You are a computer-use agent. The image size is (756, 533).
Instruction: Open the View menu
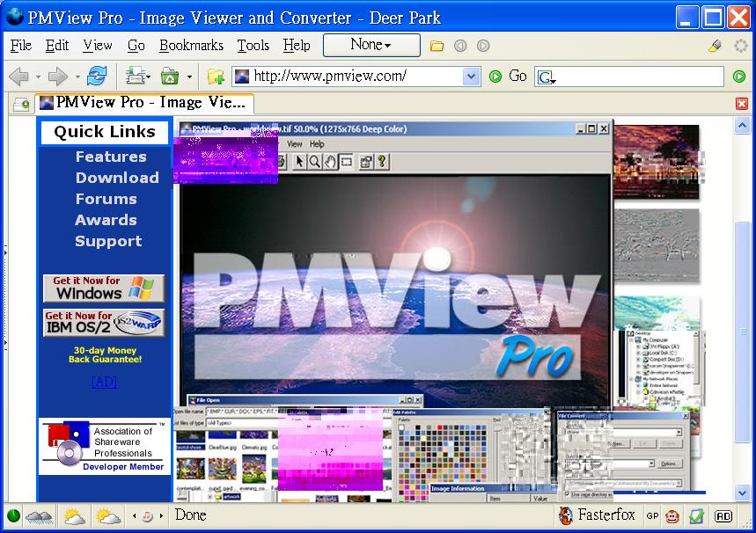[98, 46]
